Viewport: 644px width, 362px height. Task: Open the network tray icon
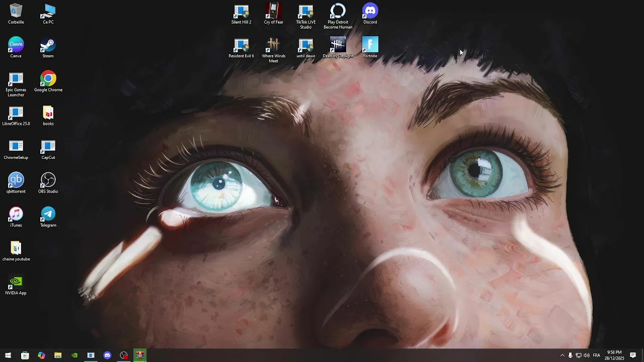click(579, 355)
